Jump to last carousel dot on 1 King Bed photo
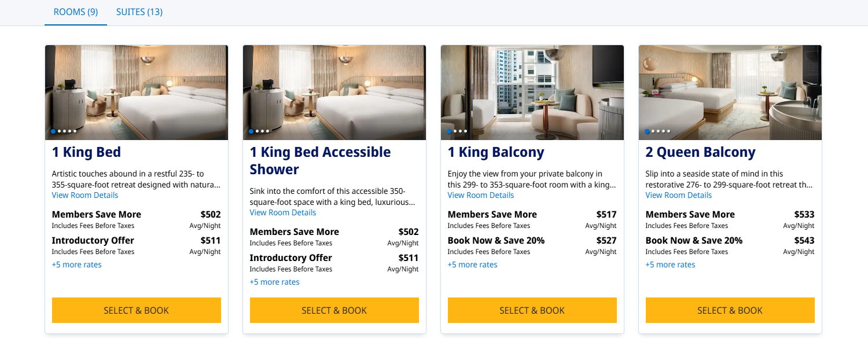This screenshot has width=868, height=338. 75,131
